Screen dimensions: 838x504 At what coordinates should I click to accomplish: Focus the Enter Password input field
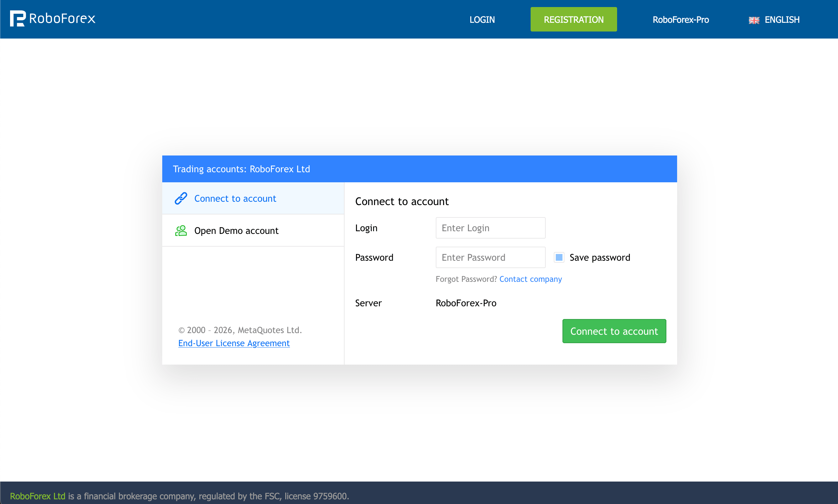point(490,257)
